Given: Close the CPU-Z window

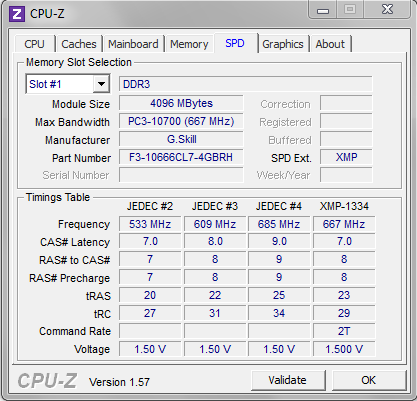Looking at the screenshot, I should tap(387, 10).
